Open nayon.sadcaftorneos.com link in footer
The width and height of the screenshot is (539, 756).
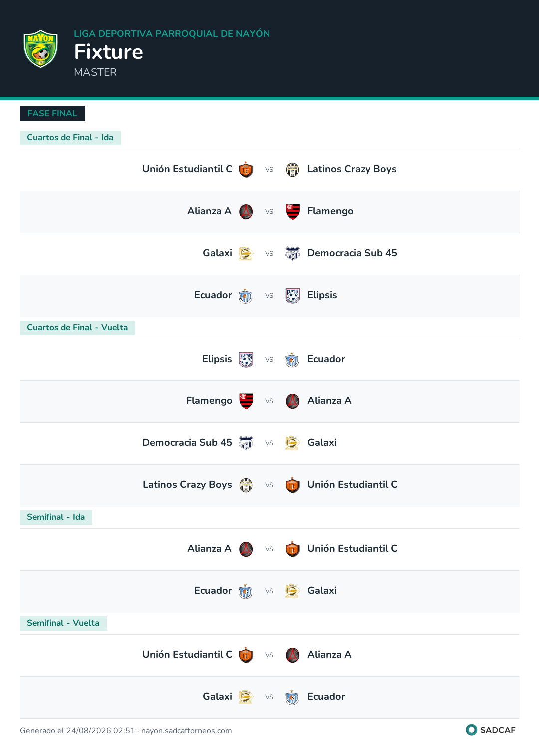[x=187, y=731]
